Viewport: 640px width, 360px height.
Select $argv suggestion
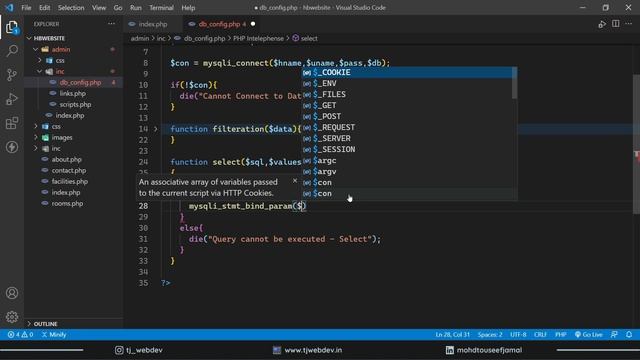[x=409, y=171]
